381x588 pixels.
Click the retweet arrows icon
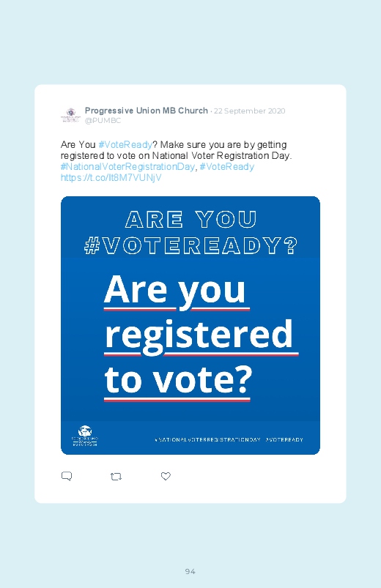pos(116,477)
